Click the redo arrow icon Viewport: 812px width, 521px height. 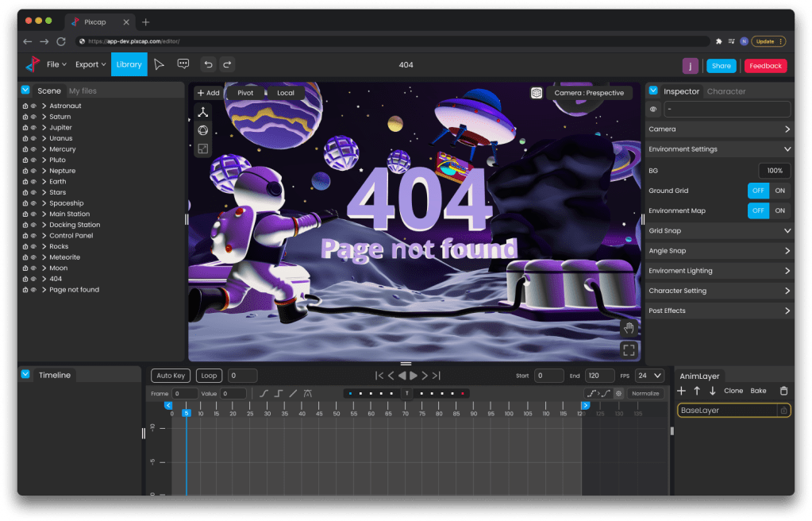coord(227,64)
